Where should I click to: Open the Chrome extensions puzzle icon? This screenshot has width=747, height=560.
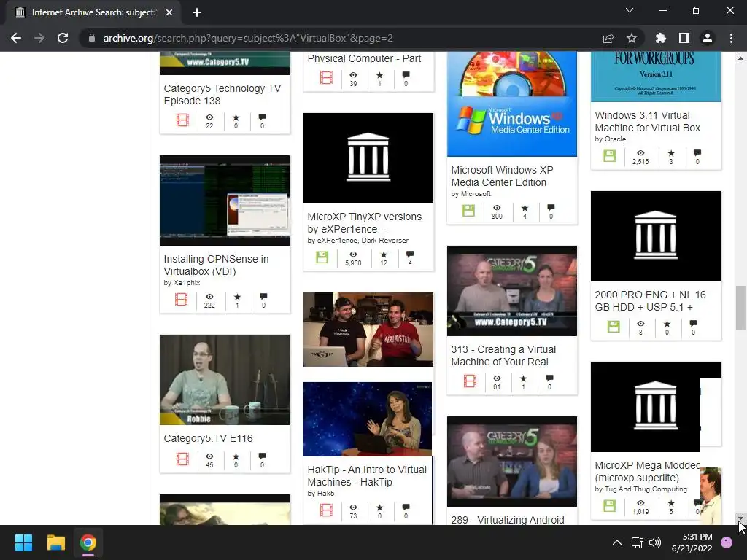point(661,38)
